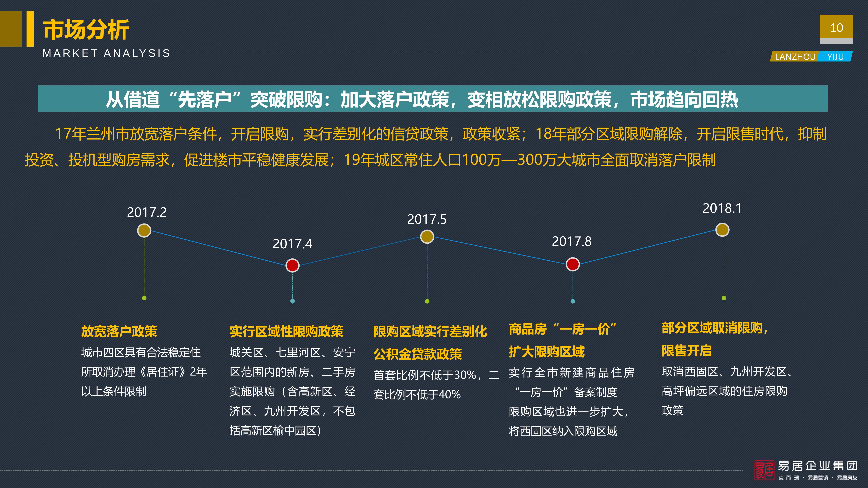Click heading 限购区域实行差别化
868x488 pixels.
(430, 332)
